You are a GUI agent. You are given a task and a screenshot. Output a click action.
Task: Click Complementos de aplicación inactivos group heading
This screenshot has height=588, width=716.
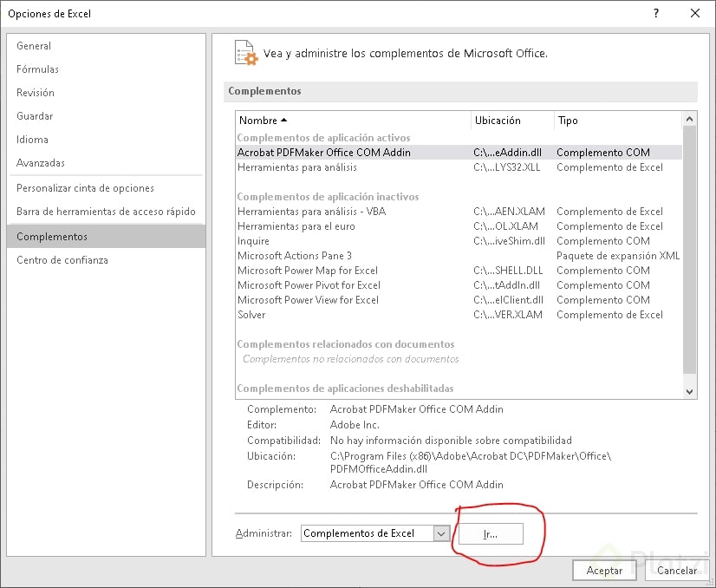tap(328, 197)
